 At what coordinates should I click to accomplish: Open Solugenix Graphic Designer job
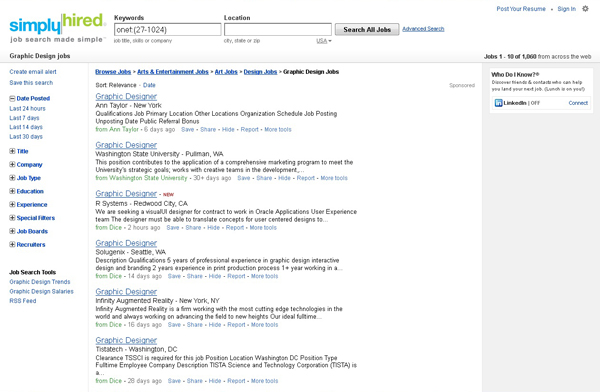(x=126, y=243)
